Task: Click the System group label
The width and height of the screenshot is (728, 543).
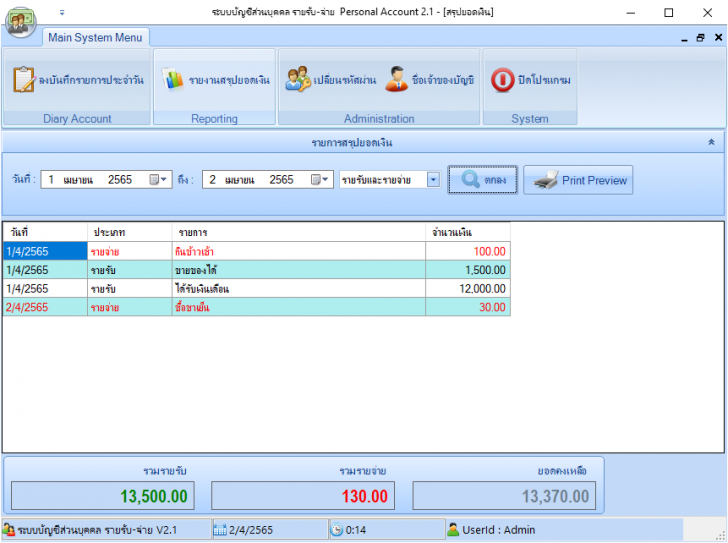Action: click(530, 118)
